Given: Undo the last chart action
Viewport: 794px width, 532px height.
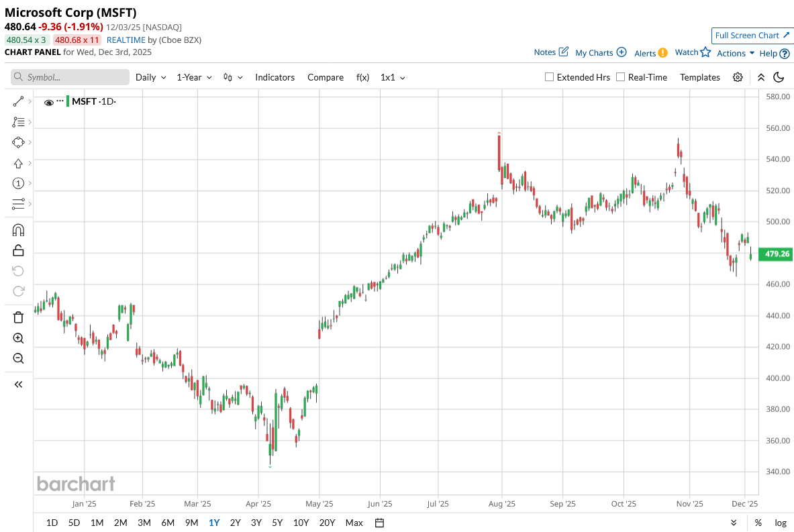Looking at the screenshot, I should pyautogui.click(x=18, y=271).
